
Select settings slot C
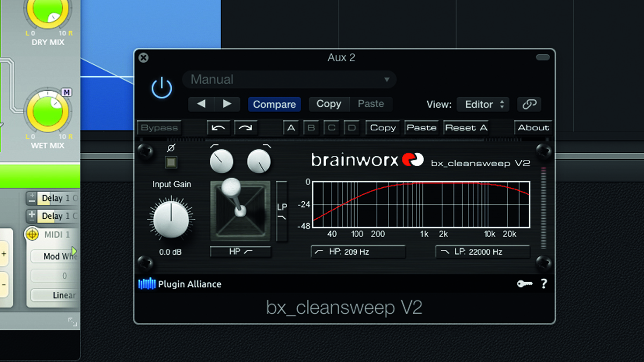click(x=332, y=128)
